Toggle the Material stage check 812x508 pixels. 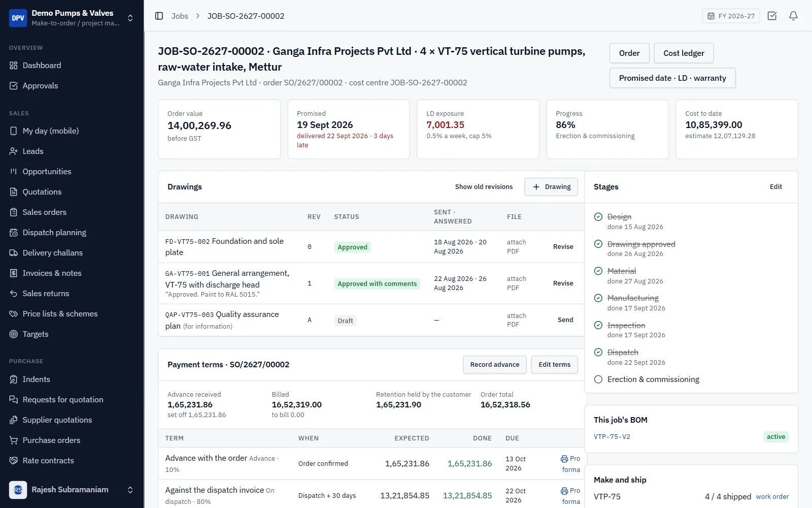click(598, 271)
